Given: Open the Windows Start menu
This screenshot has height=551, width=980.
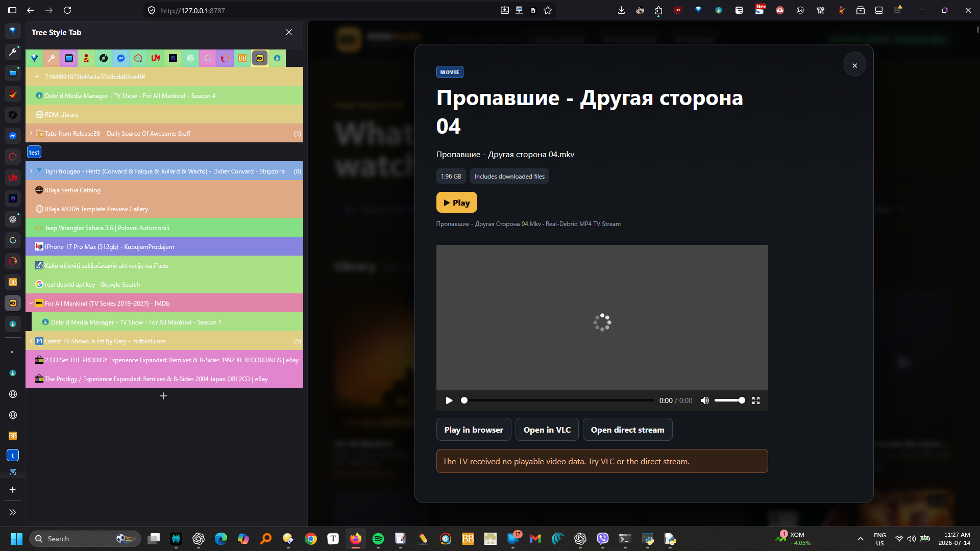Looking at the screenshot, I should (16, 539).
